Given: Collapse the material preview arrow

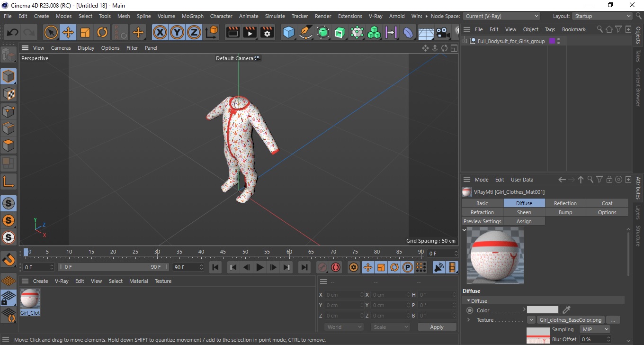Looking at the screenshot, I should pos(464,230).
